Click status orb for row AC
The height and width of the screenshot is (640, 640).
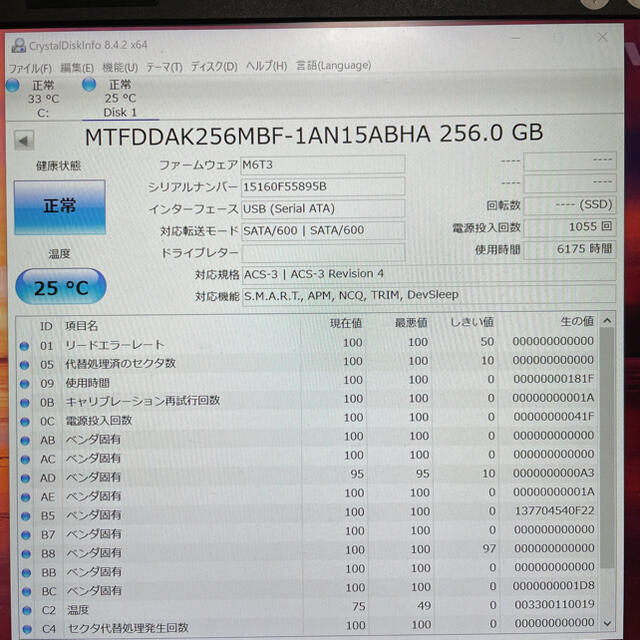(25, 460)
